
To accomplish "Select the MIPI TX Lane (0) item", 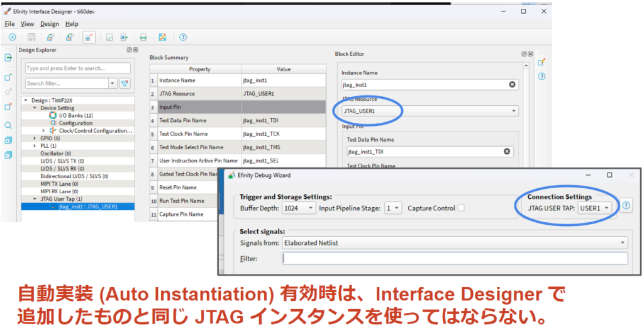I will (59, 184).
